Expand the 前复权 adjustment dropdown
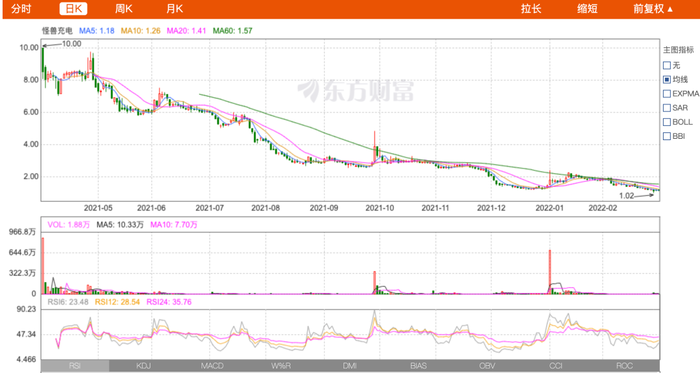Viewport: 700px width, 373px height. tap(653, 9)
